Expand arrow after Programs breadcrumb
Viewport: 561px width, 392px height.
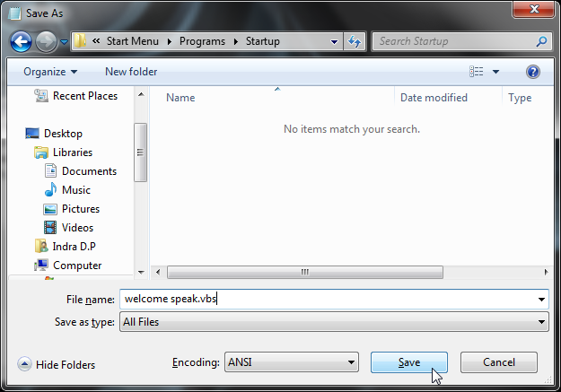click(x=236, y=41)
